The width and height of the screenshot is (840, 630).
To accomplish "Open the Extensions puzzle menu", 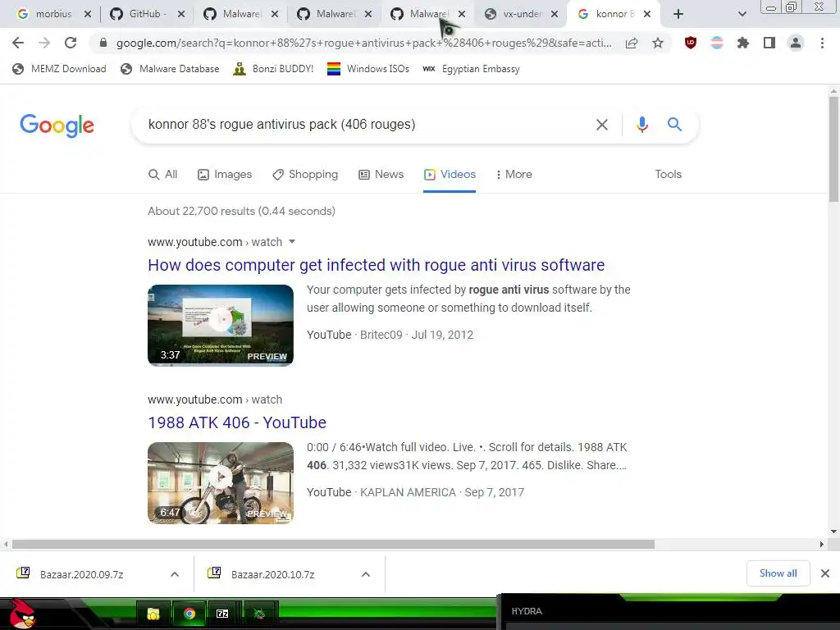I will click(x=742, y=43).
